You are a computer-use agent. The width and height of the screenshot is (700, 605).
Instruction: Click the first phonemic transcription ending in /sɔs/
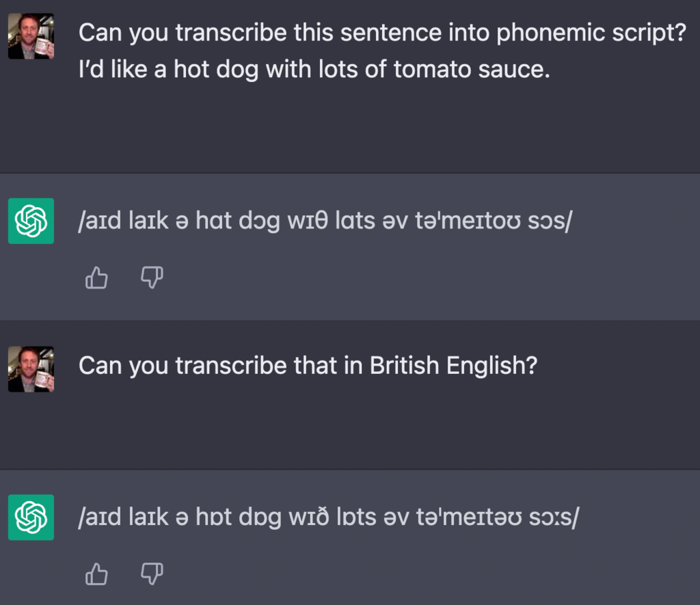coord(324,221)
